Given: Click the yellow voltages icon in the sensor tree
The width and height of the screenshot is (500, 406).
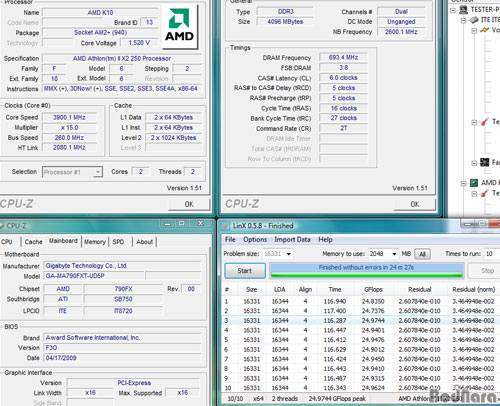Looking at the screenshot, I should click(484, 30).
